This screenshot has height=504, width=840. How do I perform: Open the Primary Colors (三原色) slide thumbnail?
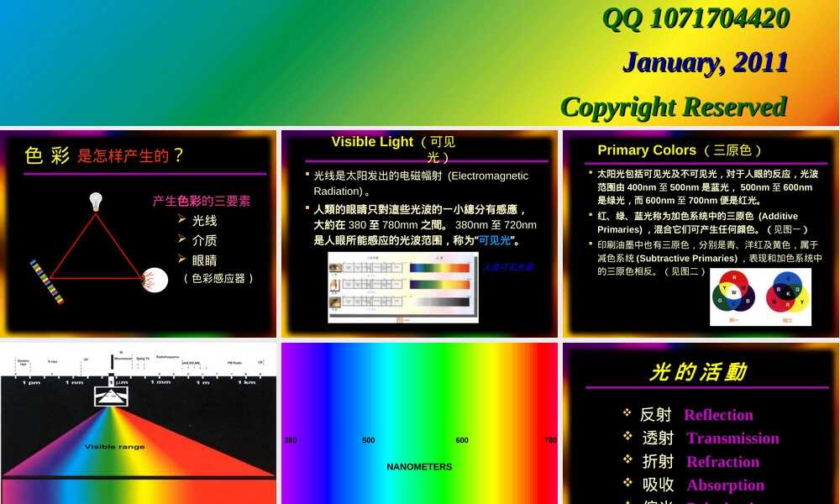pyautogui.click(x=701, y=234)
